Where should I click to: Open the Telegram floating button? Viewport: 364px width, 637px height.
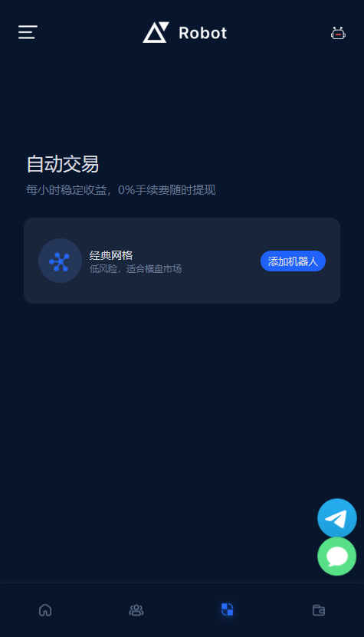336,518
